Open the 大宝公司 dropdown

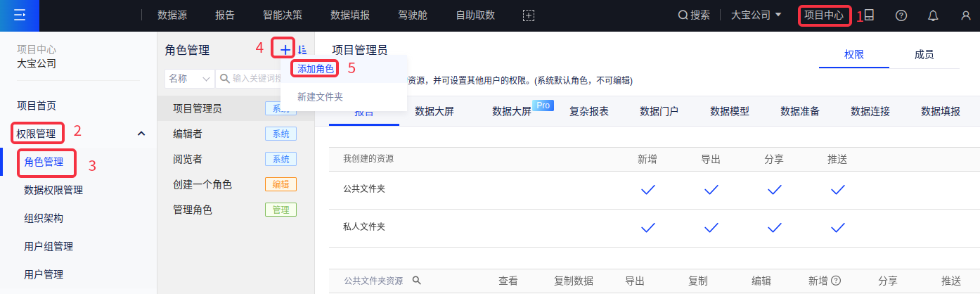756,15
